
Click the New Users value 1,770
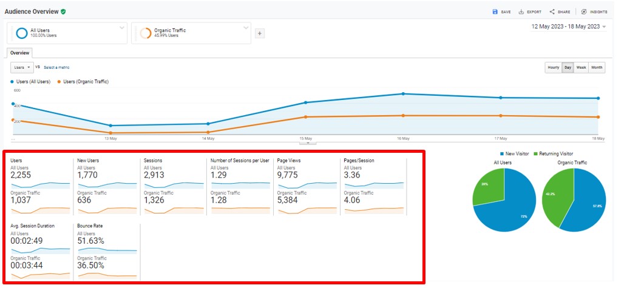87,175
